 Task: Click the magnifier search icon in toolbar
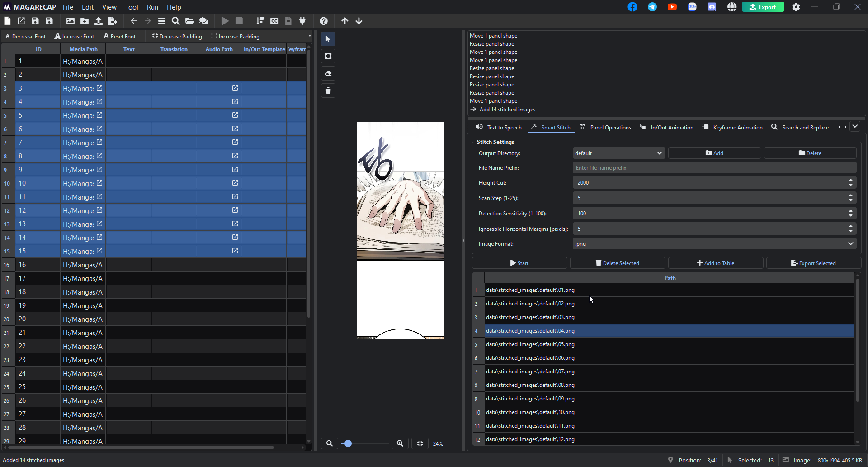pos(176,21)
